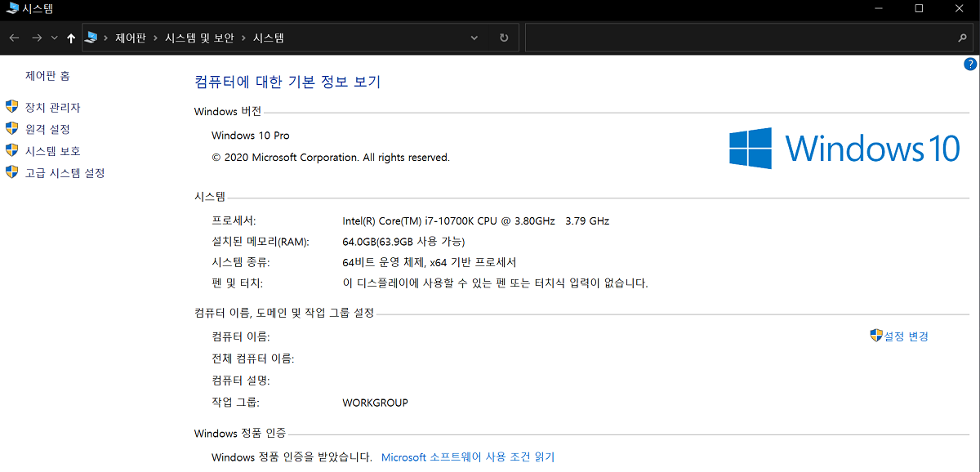Open address bar history dropdown

pyautogui.click(x=474, y=38)
